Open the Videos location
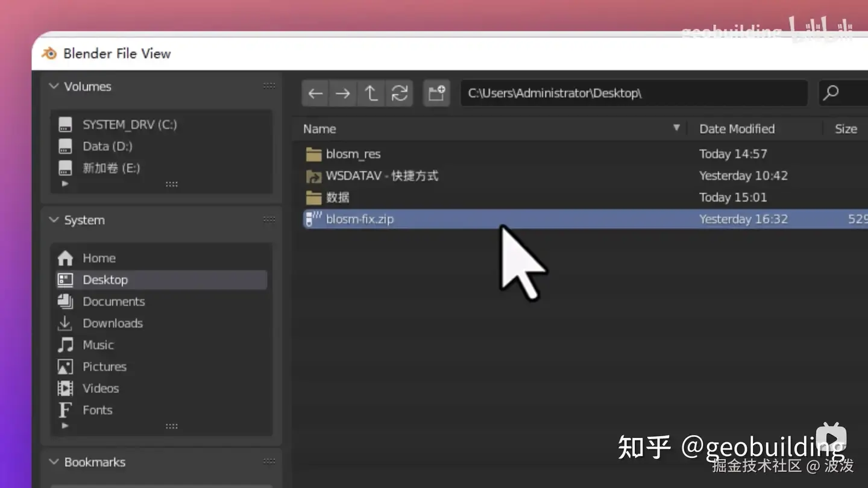The height and width of the screenshot is (488, 868). coord(101,388)
